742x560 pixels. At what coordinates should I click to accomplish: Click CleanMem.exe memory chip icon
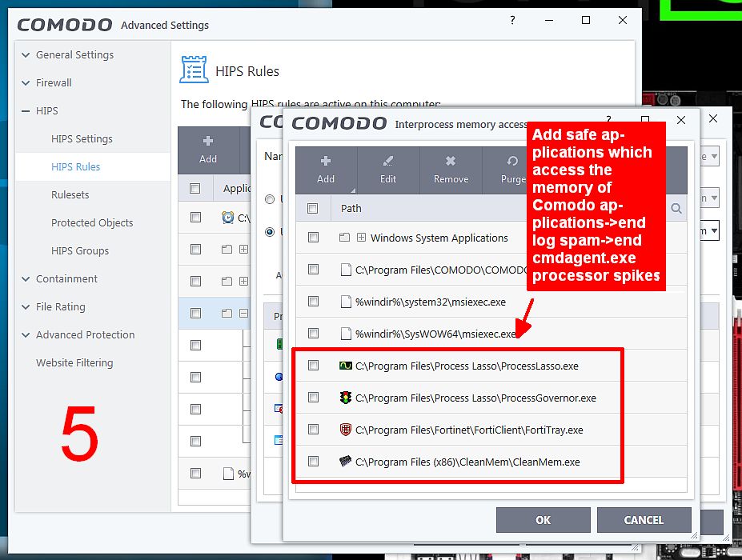click(x=346, y=461)
